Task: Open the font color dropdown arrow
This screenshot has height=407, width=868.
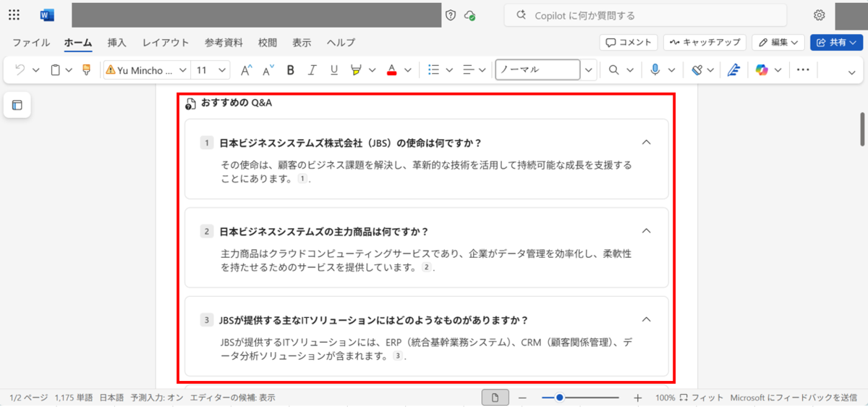Action: click(408, 70)
